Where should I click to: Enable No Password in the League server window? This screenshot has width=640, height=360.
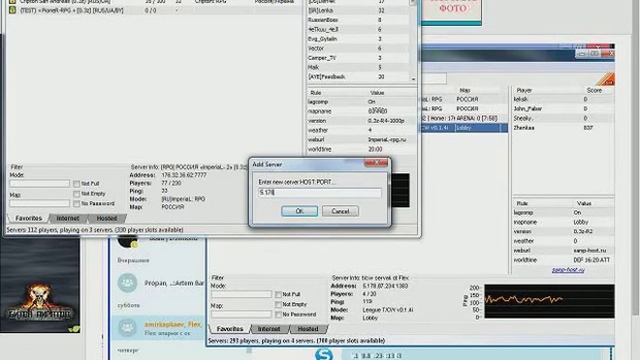278,314
